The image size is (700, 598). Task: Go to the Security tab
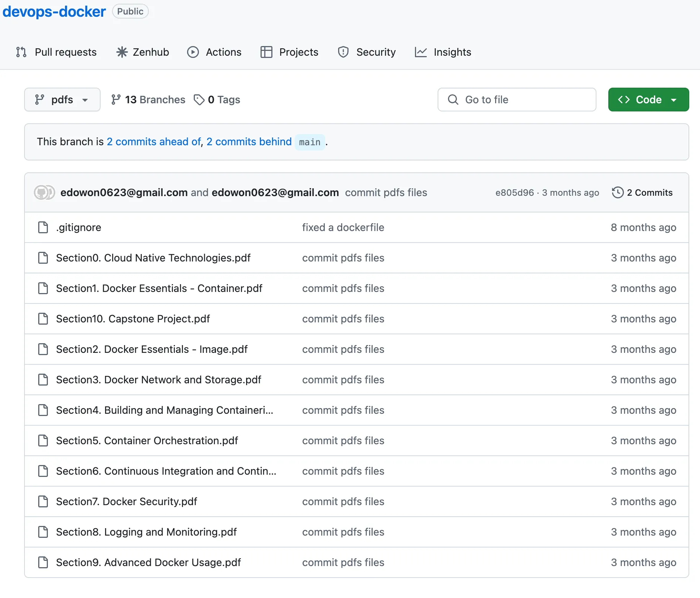367,52
